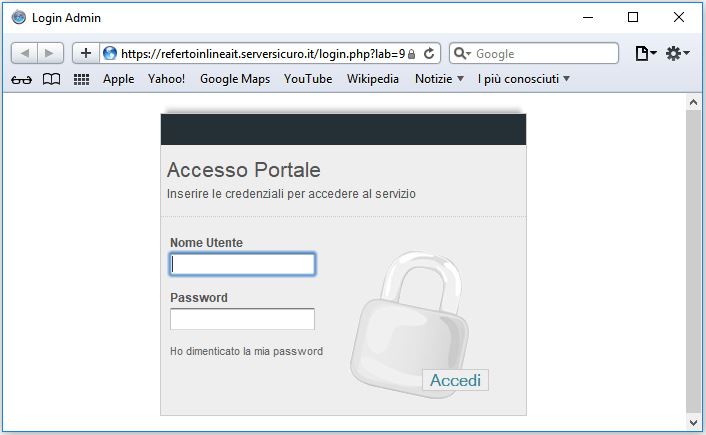Open the search engine magnifier dropdown
Viewport: 706px width, 435px height.
(x=462, y=54)
